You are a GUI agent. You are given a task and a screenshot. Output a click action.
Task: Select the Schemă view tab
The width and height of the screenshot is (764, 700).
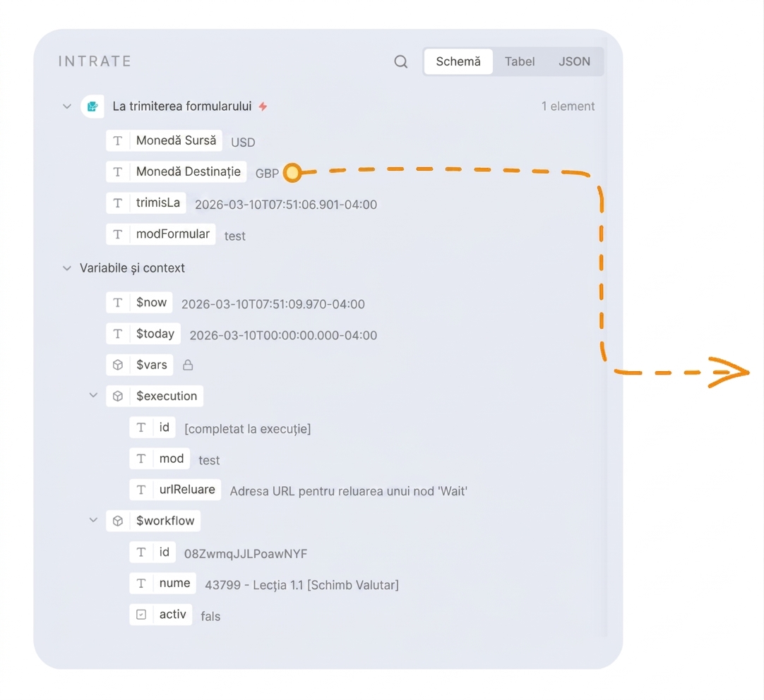coord(458,61)
